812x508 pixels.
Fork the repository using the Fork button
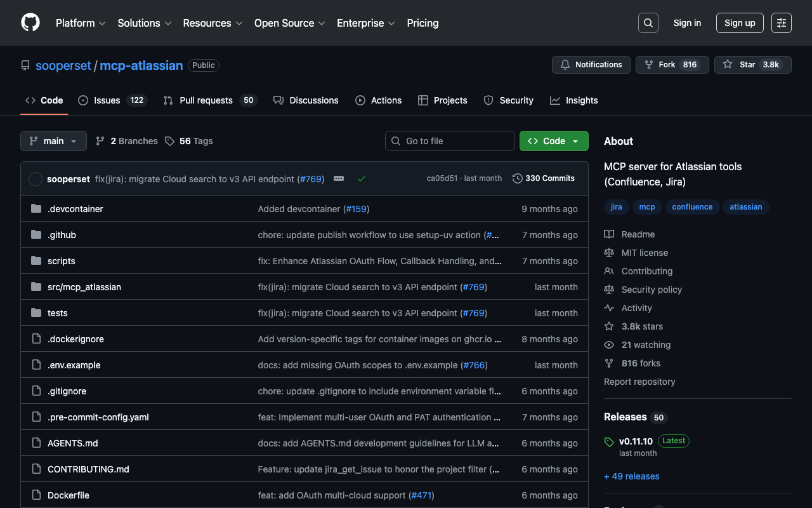(672, 65)
